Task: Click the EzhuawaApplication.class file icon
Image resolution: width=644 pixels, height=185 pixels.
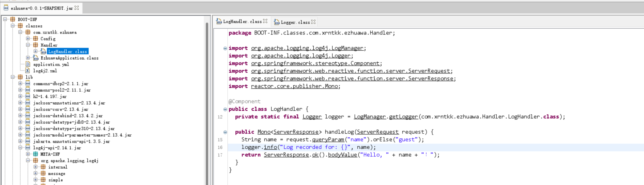Action: click(x=36, y=58)
